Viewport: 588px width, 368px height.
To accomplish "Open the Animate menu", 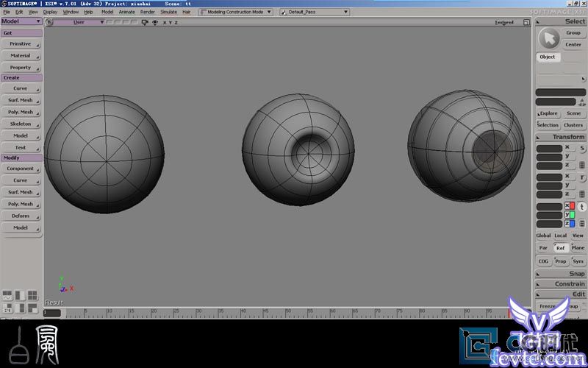I will coord(126,12).
